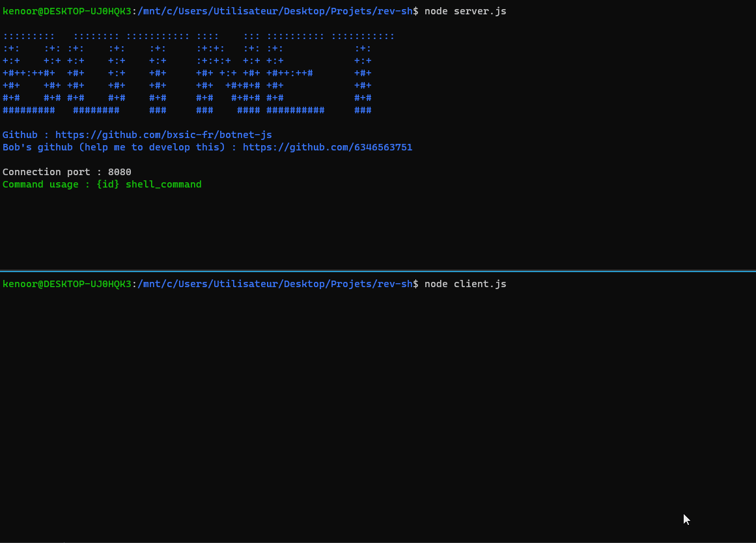The width and height of the screenshot is (756, 543).
Task: Click the bottom terminal username prompt
Action: (65, 284)
